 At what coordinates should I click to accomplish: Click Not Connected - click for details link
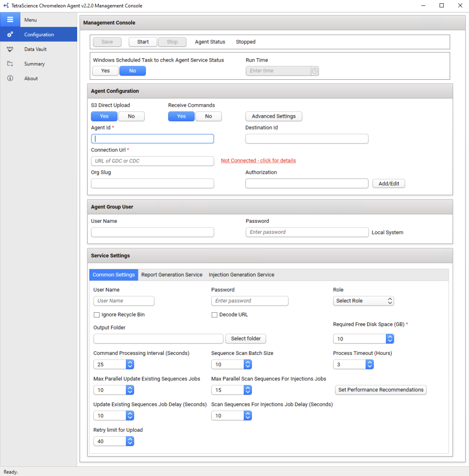(x=258, y=161)
